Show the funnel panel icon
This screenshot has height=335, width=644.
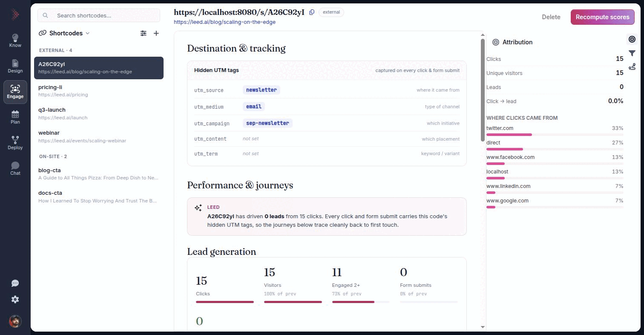pos(632,53)
